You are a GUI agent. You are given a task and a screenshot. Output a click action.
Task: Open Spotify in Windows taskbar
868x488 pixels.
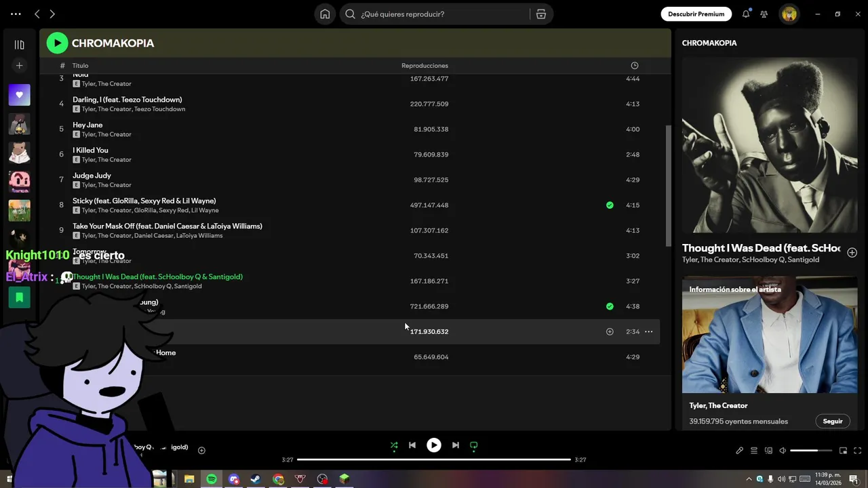click(x=212, y=479)
